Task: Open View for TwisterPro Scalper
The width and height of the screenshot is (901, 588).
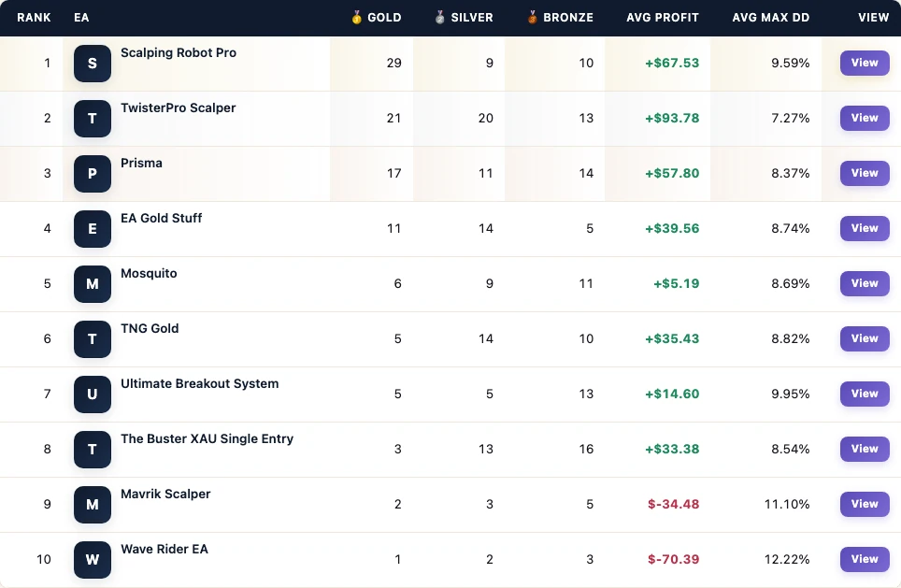Action: tap(865, 118)
